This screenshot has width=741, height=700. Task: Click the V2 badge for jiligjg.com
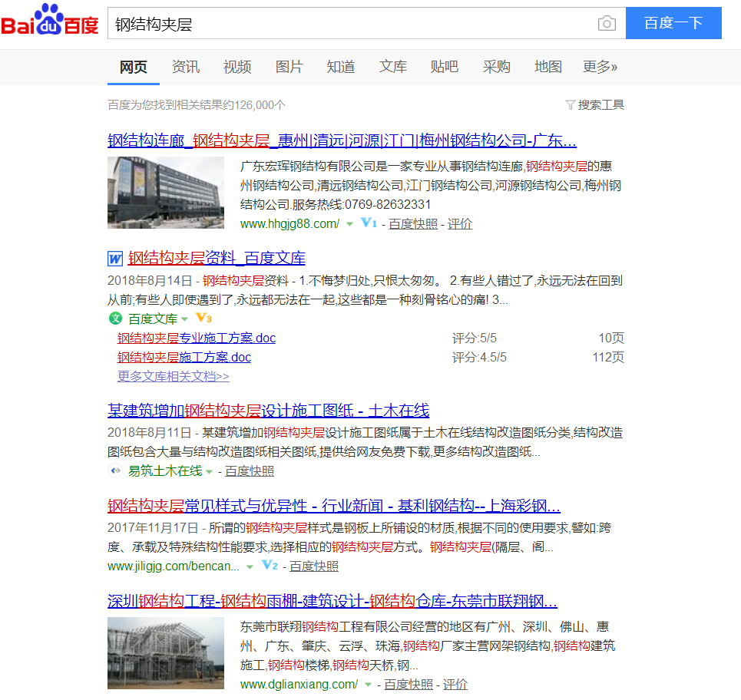coord(270,566)
